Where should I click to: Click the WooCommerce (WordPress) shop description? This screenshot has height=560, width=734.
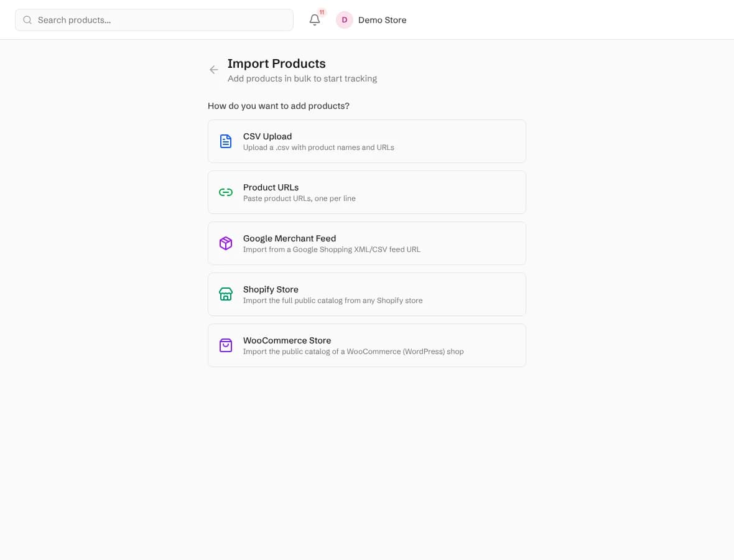click(353, 352)
